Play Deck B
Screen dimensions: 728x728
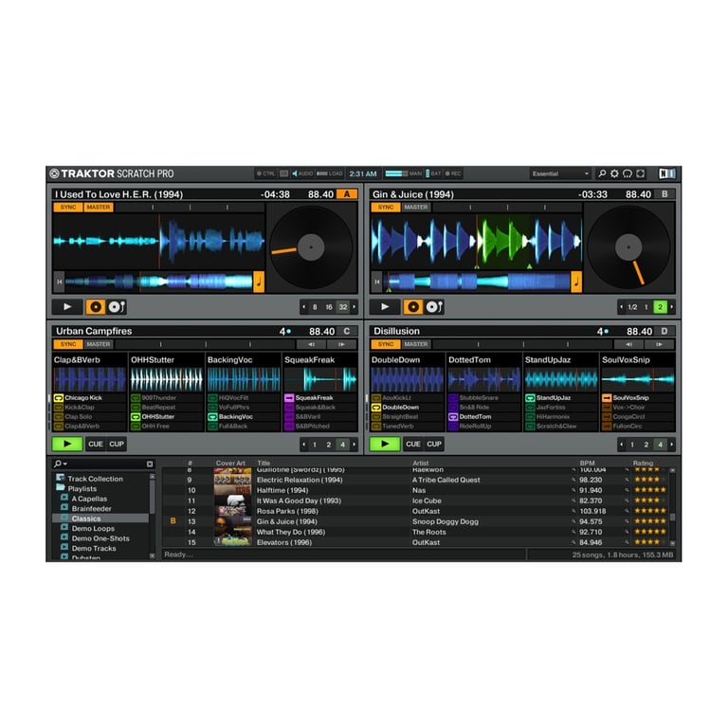(385, 307)
